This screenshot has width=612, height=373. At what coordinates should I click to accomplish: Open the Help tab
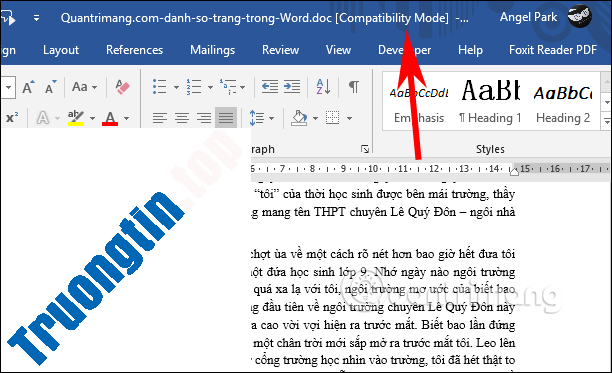pos(470,50)
